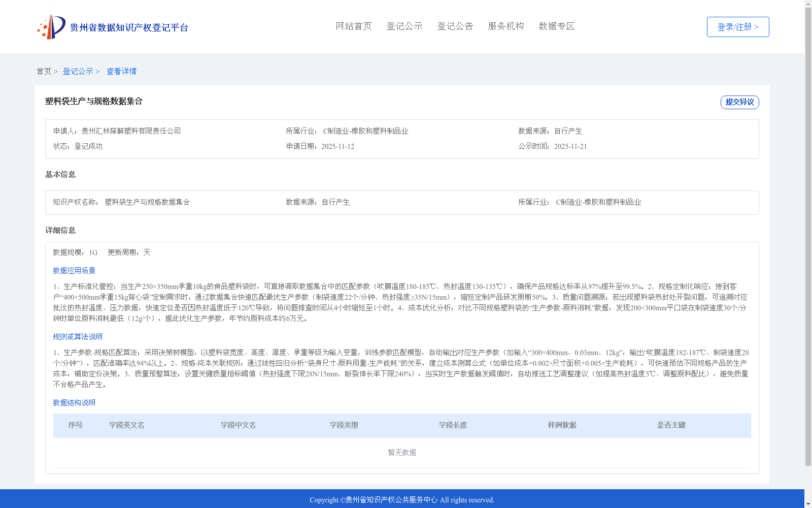This screenshot has width=812, height=508.
Task: Click basic info 所属行业 C制造业-橡胶和塑料制品业
Action: point(598,202)
